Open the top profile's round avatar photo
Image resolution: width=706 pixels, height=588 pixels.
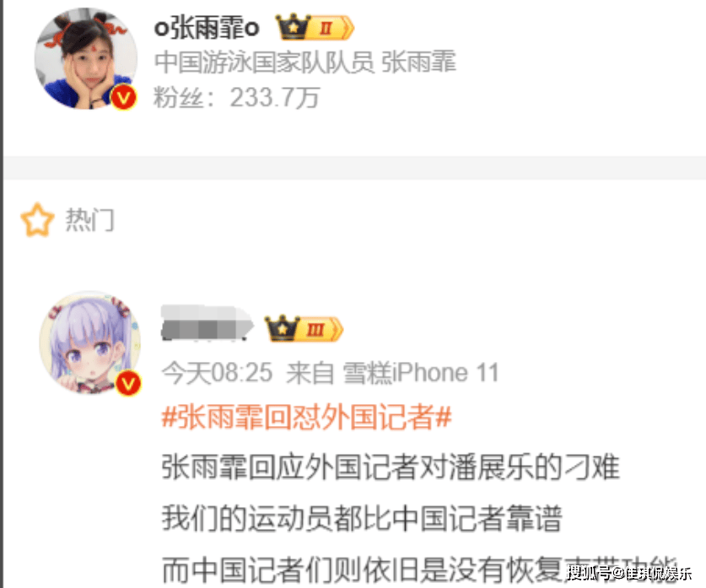pos(86,58)
